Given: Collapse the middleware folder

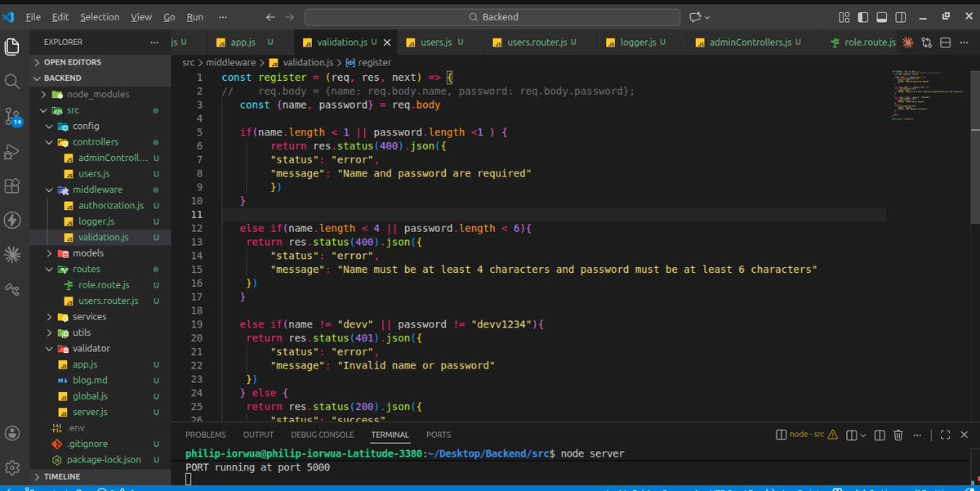Looking at the screenshot, I should (100, 190).
